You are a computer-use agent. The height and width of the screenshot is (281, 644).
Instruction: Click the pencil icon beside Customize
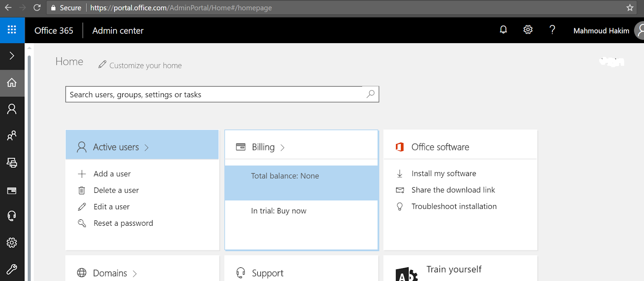(102, 65)
